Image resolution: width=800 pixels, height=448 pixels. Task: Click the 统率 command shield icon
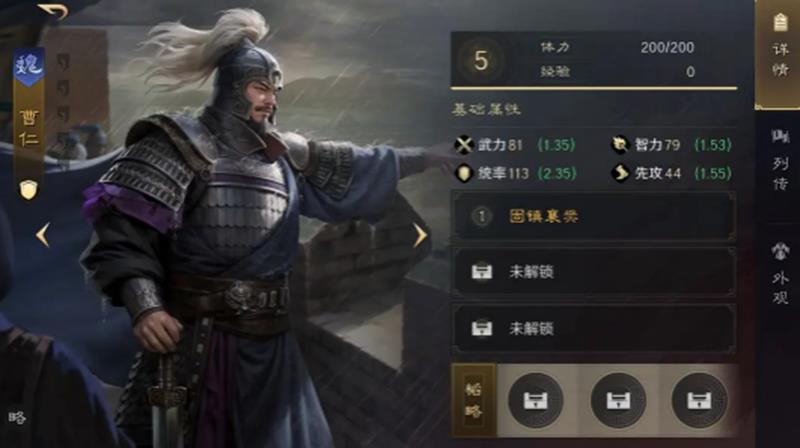464,173
